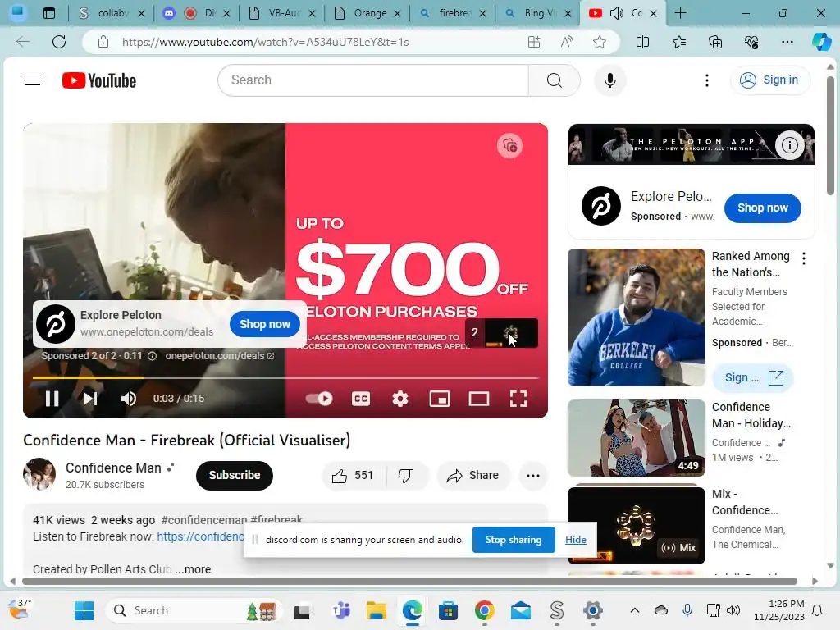Open the Mix - Confidence Man playlist
Image resolution: width=840 pixels, height=630 pixels.
pos(637,525)
